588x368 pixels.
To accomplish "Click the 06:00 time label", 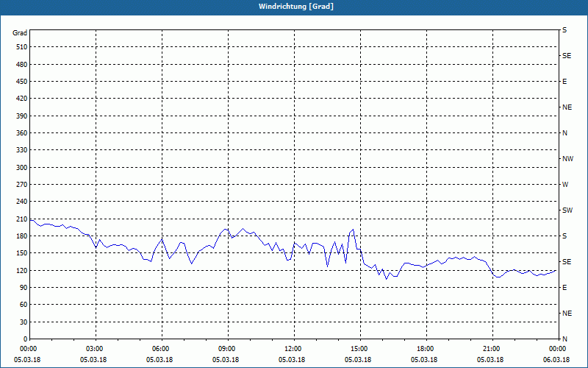I will pyautogui.click(x=162, y=349).
